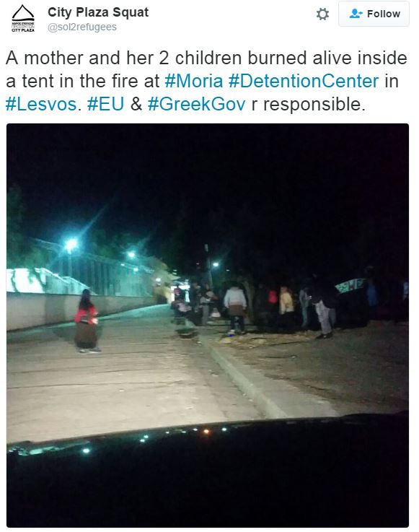The width and height of the screenshot is (419, 532).
Task: Open the #GreekGov hashtag
Action: (x=196, y=104)
